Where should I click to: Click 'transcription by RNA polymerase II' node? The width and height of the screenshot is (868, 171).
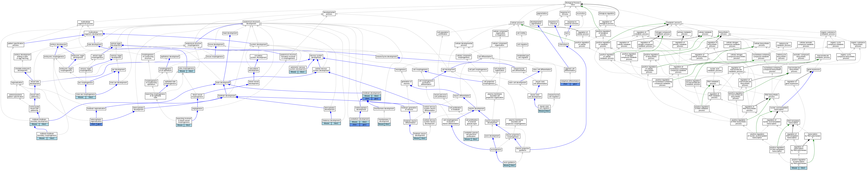tap(813, 136)
